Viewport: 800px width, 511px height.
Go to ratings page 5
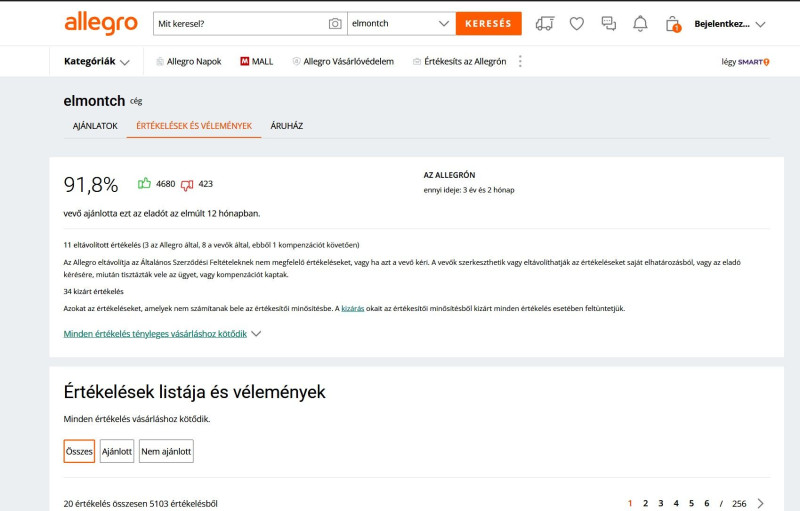(x=691, y=503)
